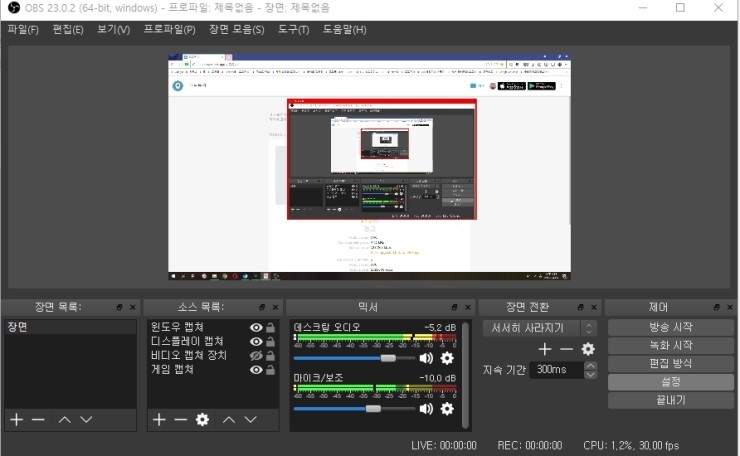The image size is (740, 456).
Task: Open source properties gear in 소스 목록
Action: pos(202,419)
